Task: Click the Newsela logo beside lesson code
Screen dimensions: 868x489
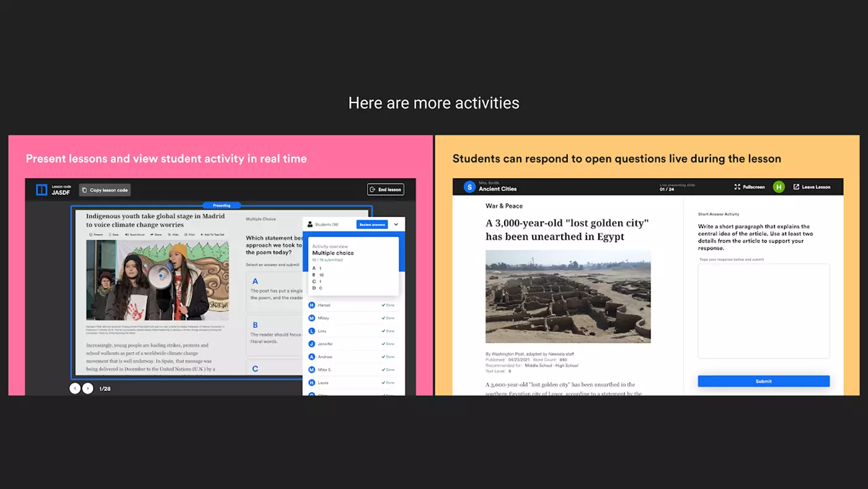Action: pos(42,190)
